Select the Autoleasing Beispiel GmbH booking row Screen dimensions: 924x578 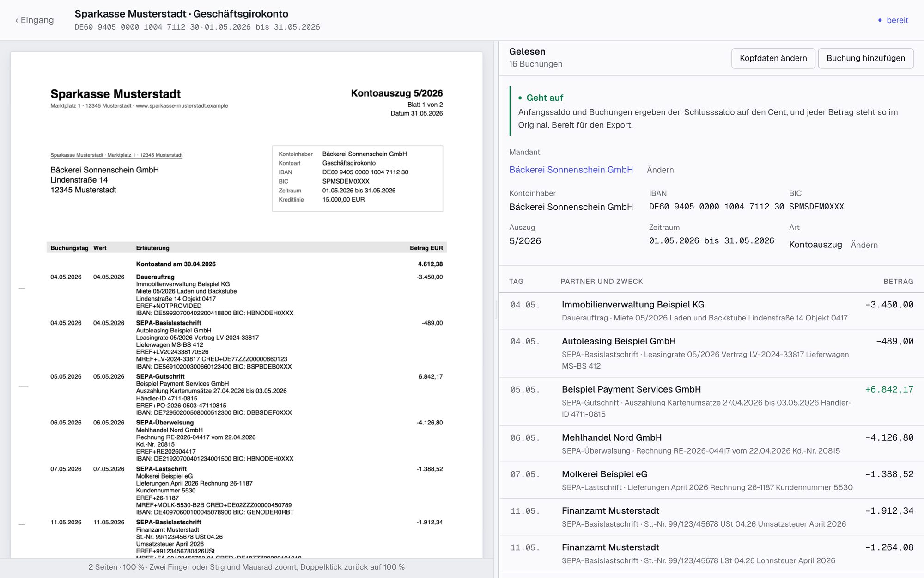coord(711,353)
